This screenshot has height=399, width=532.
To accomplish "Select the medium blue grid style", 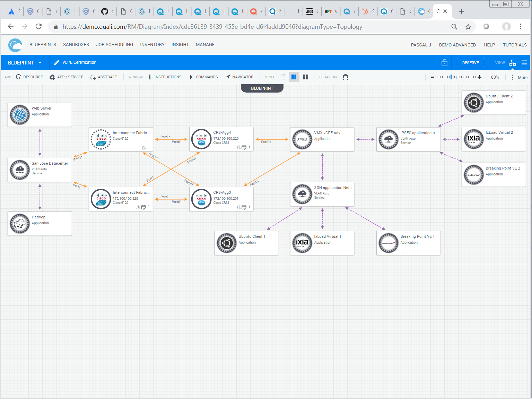I will click(294, 77).
